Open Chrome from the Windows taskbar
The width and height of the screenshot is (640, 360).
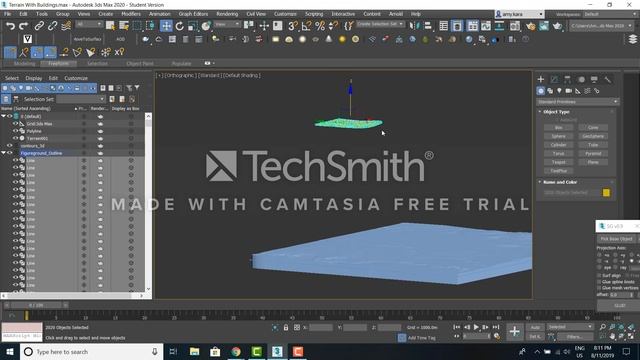(236, 351)
